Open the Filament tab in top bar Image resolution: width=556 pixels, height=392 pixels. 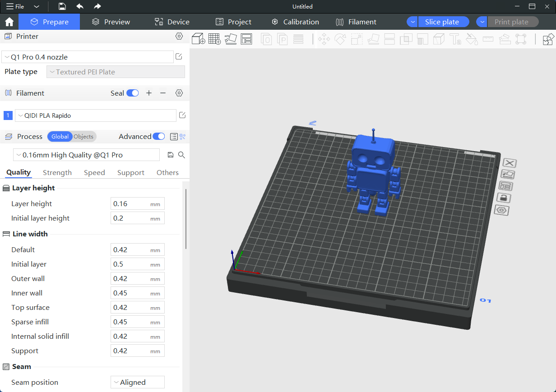[356, 22]
